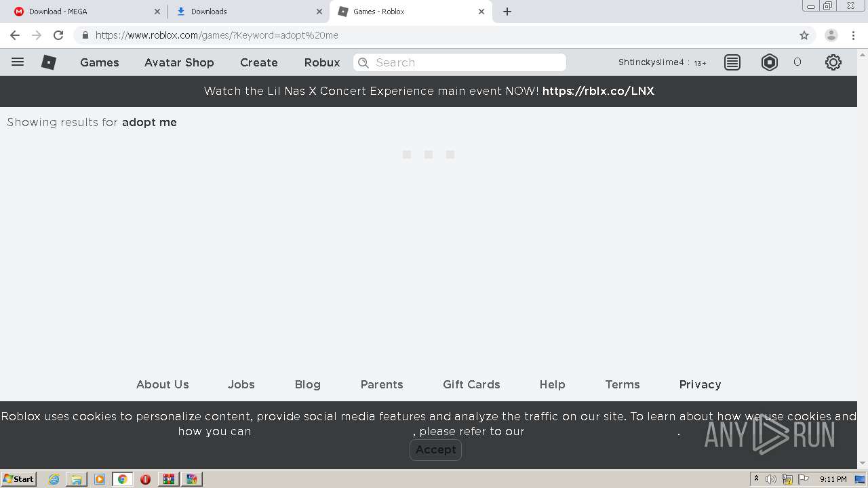Open the Help footer link
The image size is (868, 488).
pos(552,384)
